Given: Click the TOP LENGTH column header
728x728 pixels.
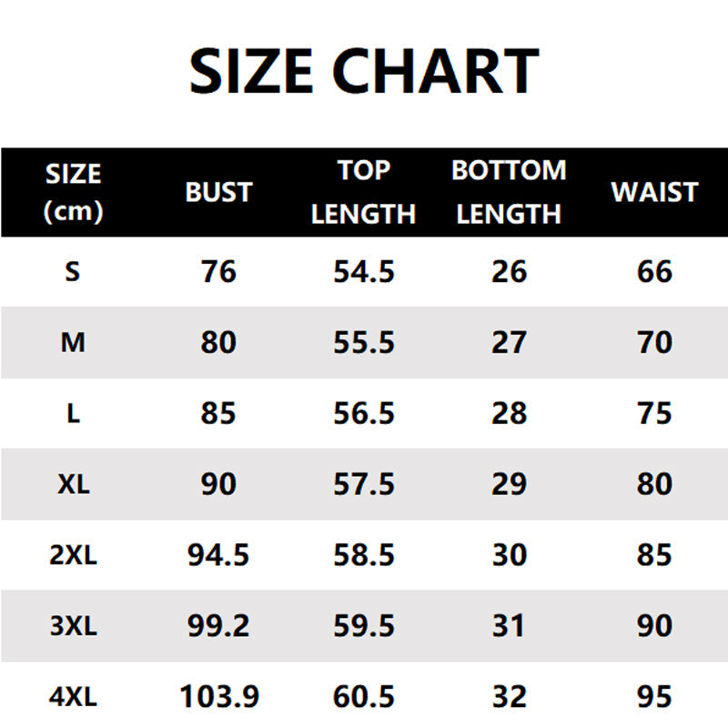Looking at the screenshot, I should 363,193.
